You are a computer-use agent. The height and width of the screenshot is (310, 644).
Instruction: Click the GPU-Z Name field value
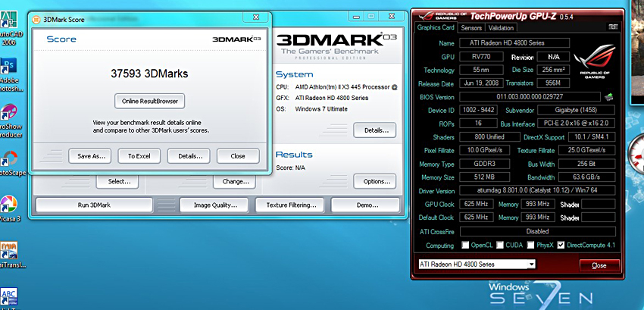click(x=514, y=42)
